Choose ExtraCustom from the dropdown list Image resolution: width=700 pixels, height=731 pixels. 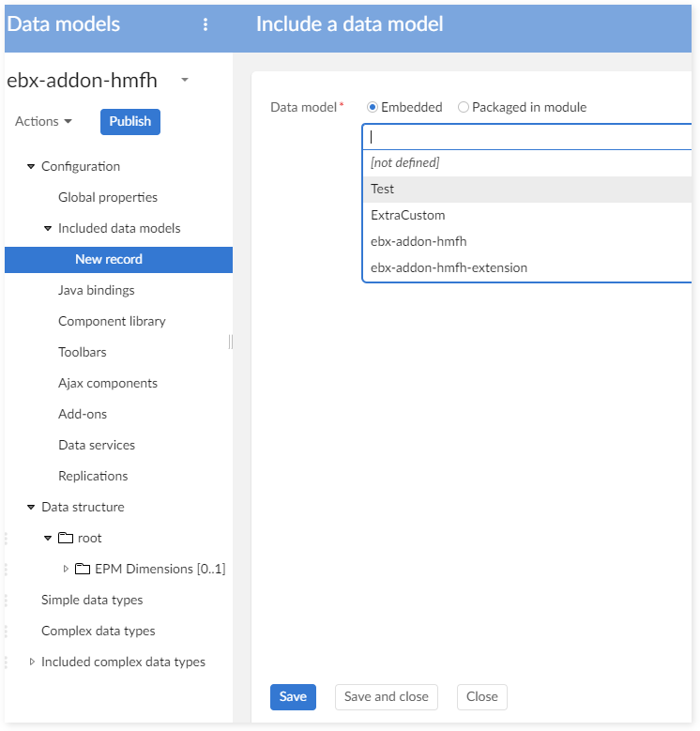[407, 215]
